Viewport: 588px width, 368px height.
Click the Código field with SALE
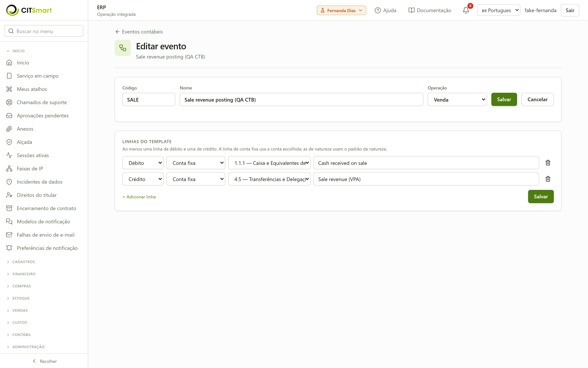[149, 99]
